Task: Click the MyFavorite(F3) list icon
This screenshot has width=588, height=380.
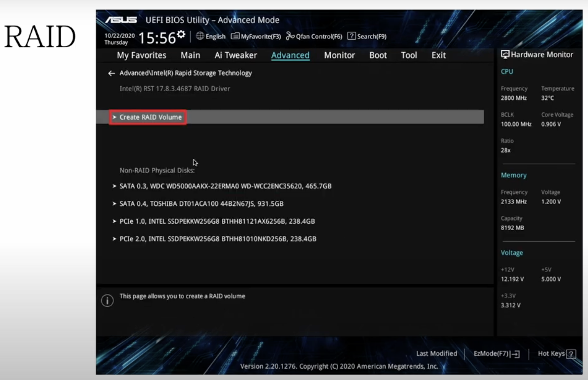Action: pos(235,36)
